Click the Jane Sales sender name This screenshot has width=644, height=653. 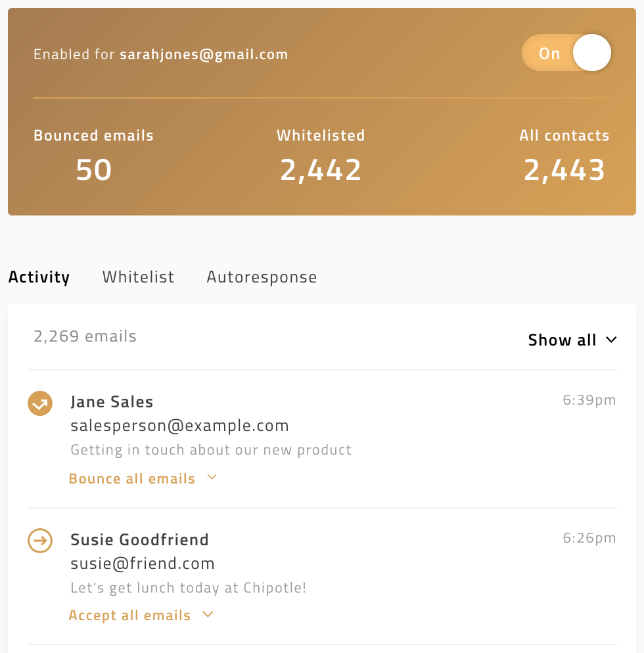pyautogui.click(x=112, y=402)
